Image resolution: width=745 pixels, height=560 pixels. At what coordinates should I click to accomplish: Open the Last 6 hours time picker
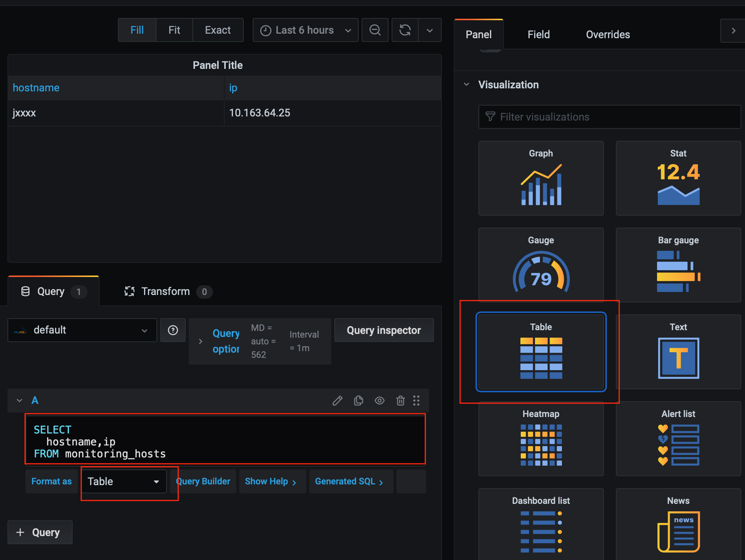pyautogui.click(x=305, y=30)
